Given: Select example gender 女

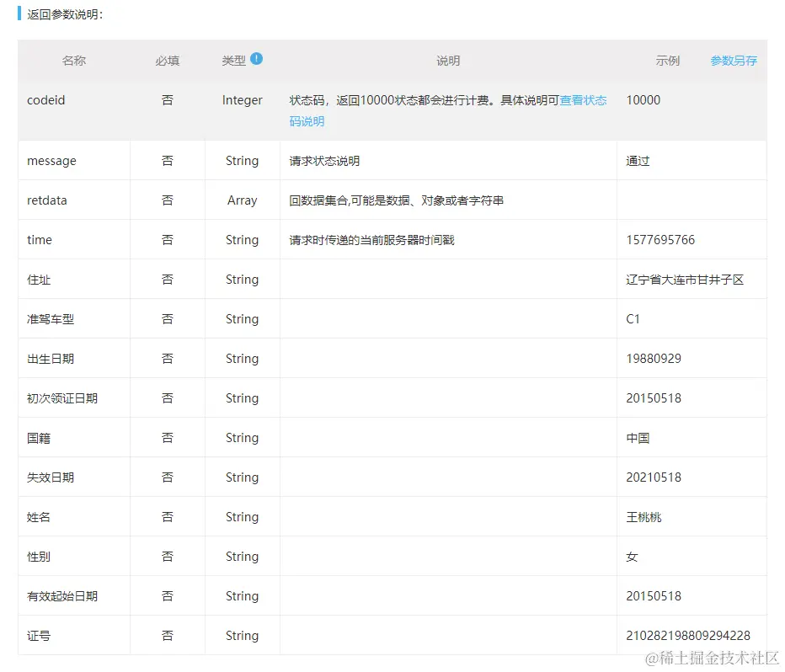Looking at the screenshot, I should (x=632, y=557).
